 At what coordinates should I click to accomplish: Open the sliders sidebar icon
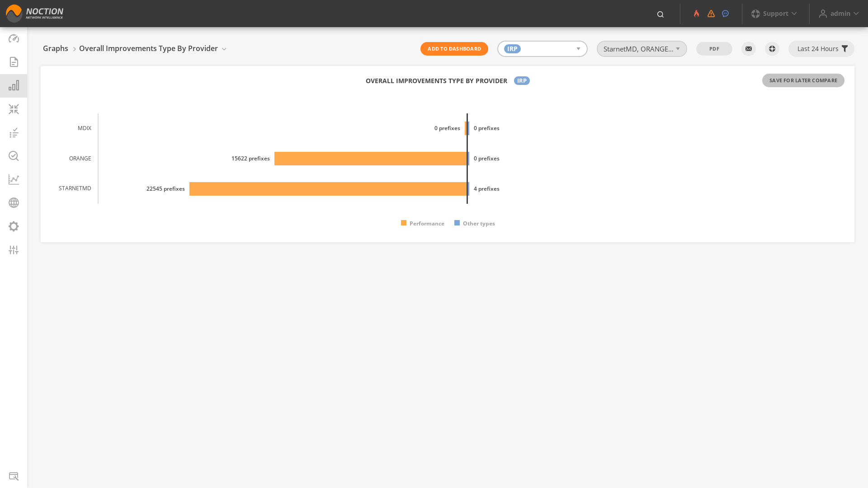14,250
